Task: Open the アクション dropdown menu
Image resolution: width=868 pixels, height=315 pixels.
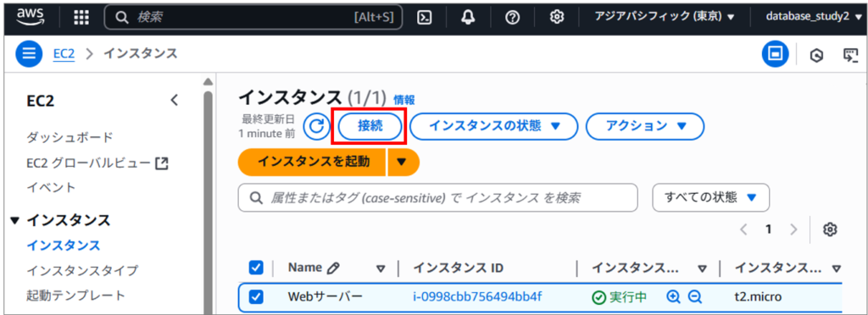Action: 645,126
